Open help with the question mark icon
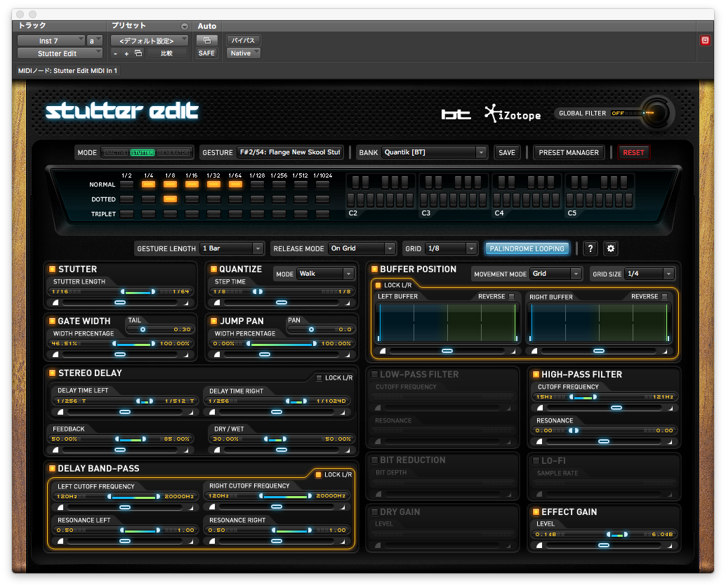The image size is (726, 588). tap(590, 248)
